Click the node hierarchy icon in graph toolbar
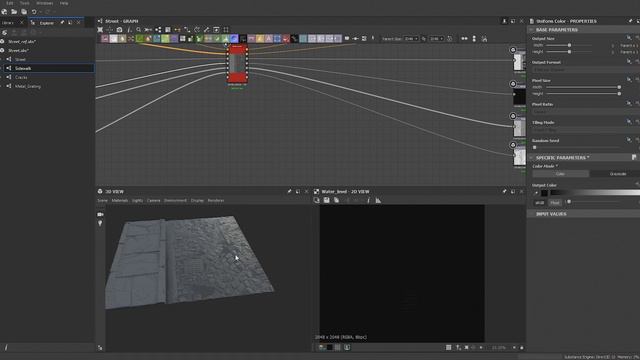The height and width of the screenshot is (360, 640). tap(158, 29)
